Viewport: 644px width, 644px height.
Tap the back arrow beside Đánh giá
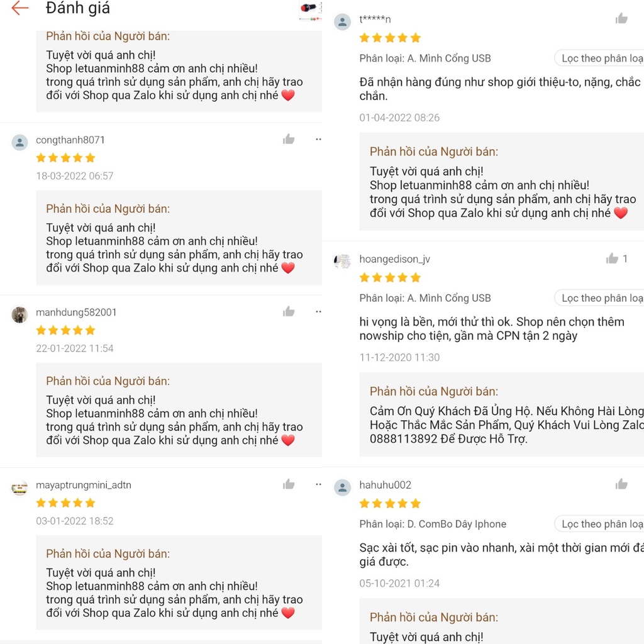pos(20,8)
